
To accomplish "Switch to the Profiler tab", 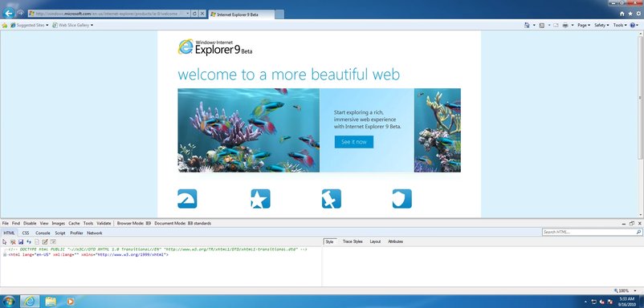I will (x=76, y=233).
